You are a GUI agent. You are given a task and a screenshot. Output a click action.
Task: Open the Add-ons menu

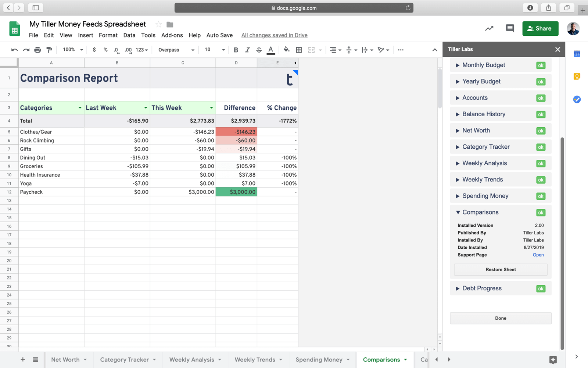pos(172,35)
